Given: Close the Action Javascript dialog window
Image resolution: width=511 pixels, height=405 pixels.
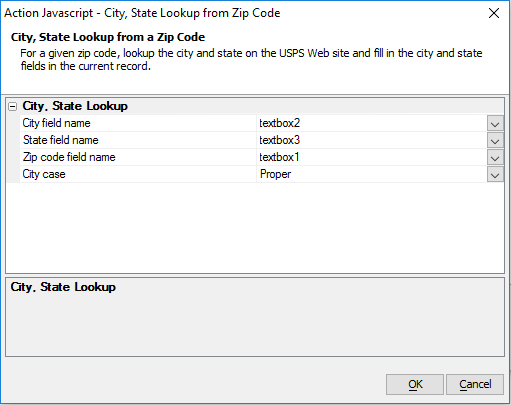Looking at the screenshot, I should 494,13.
